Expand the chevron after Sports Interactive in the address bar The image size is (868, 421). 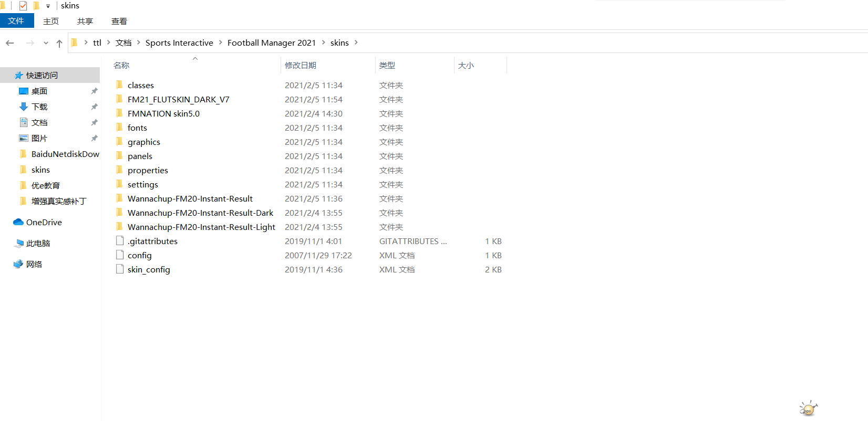click(x=220, y=43)
